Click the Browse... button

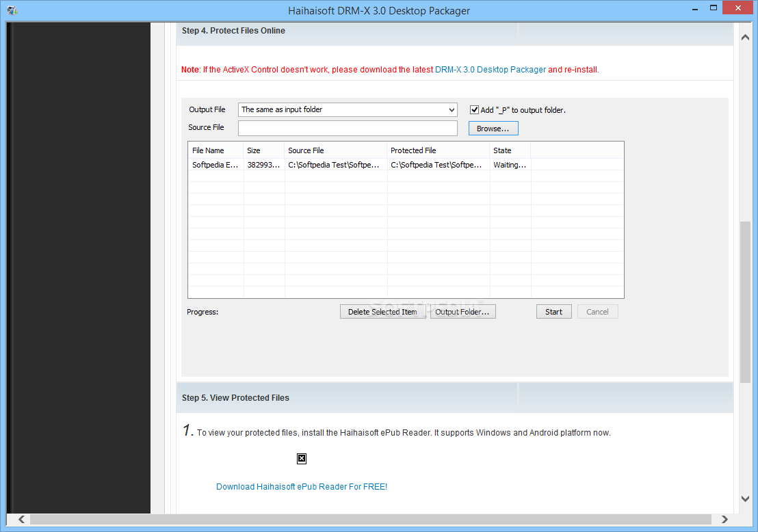493,129
